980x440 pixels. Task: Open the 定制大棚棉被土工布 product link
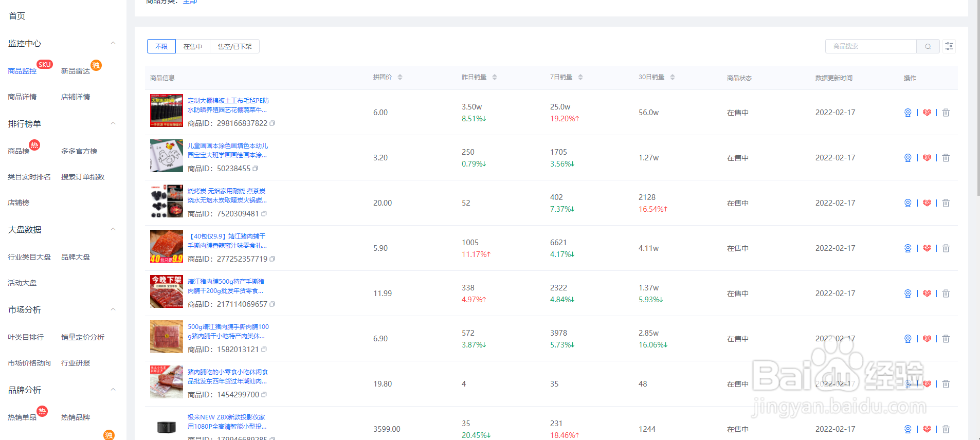pyautogui.click(x=228, y=105)
